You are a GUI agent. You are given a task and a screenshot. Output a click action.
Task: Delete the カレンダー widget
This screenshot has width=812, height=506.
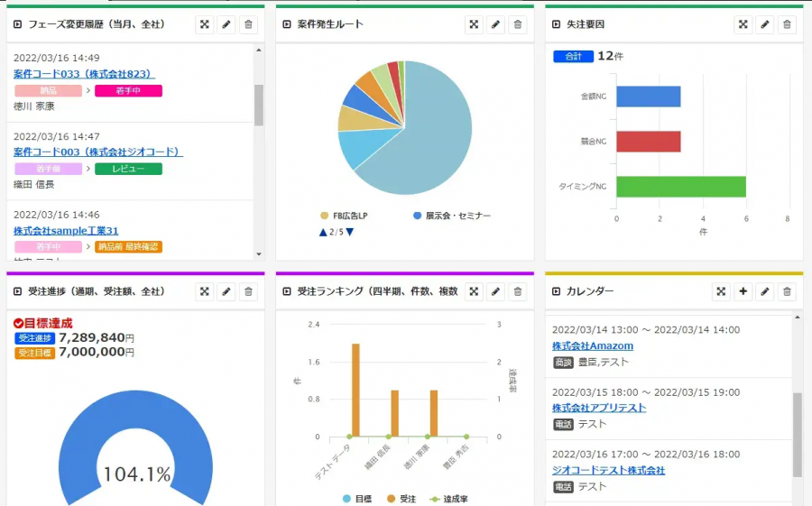click(x=787, y=291)
